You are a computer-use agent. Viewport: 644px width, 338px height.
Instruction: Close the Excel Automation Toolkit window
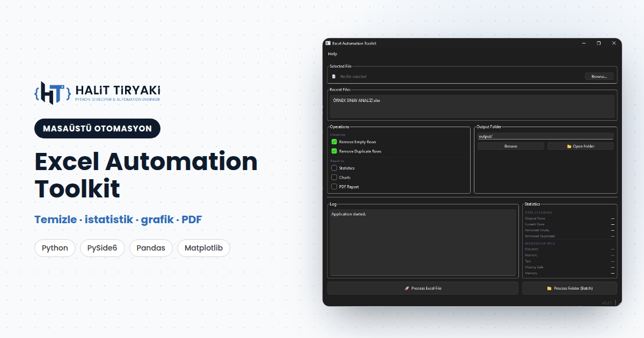coord(614,43)
